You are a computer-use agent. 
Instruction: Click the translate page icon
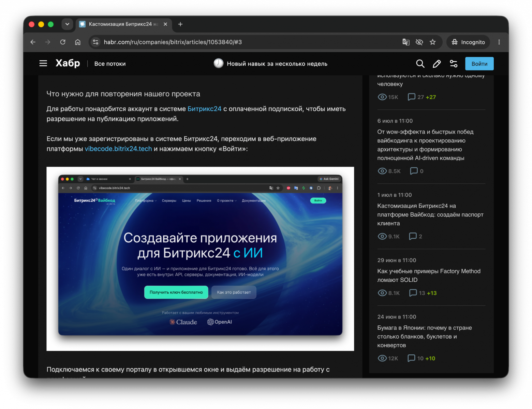406,42
